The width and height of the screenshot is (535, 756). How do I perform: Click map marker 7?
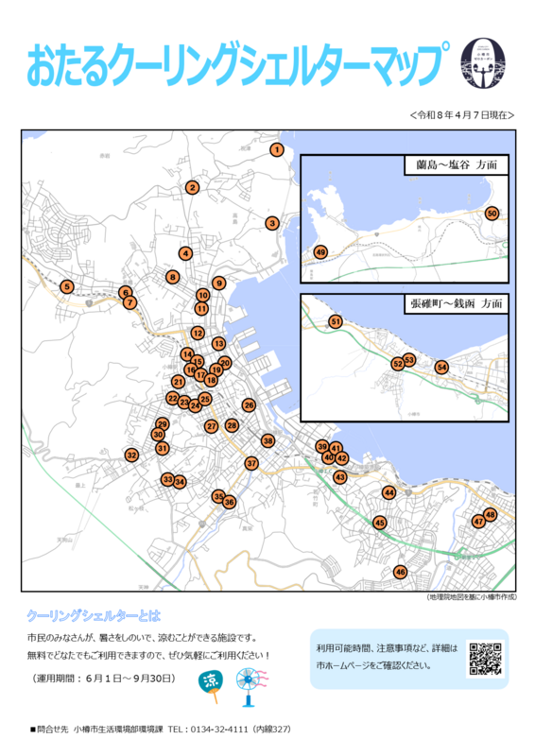tap(129, 302)
